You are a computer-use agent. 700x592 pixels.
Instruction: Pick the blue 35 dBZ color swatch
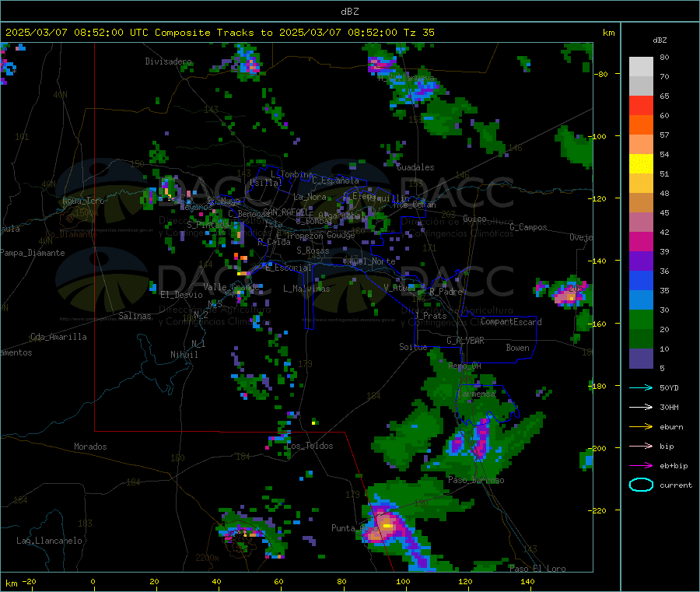(641, 280)
